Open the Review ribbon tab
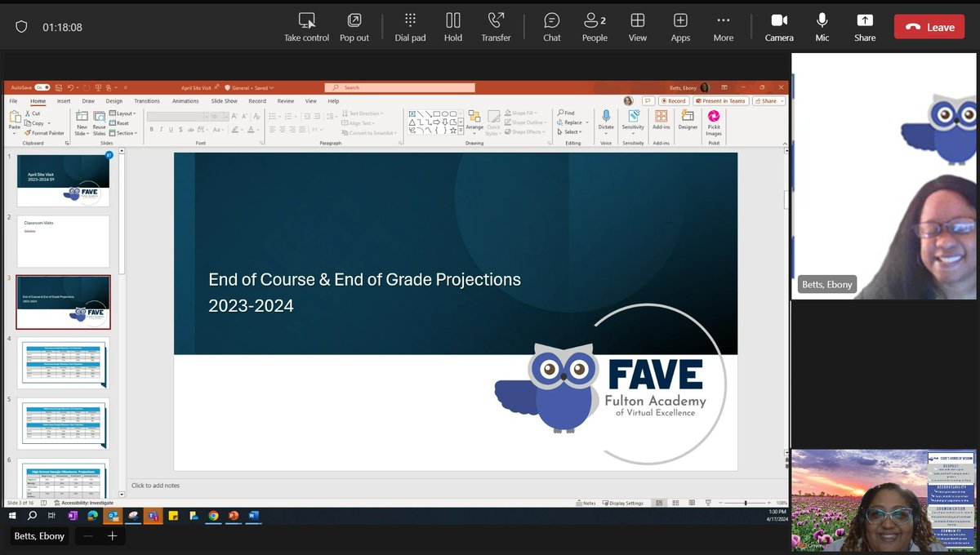Screen dimensions: 980x555 pos(286,101)
